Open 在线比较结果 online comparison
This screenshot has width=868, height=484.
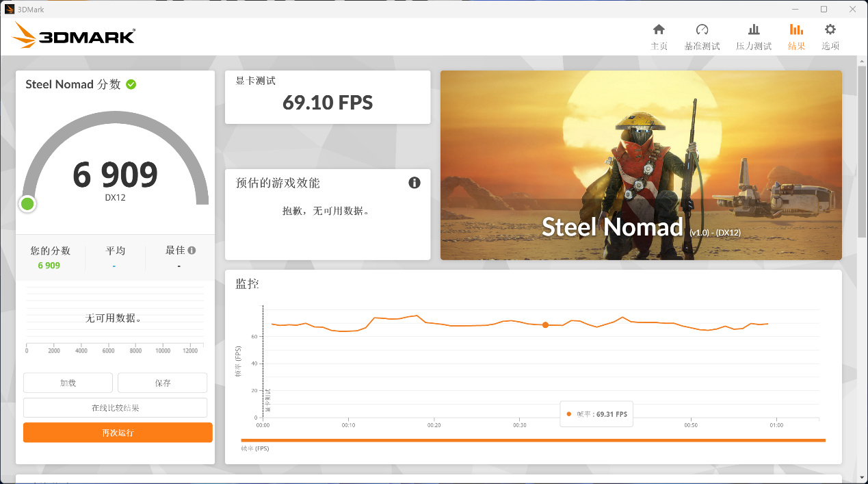(115, 407)
